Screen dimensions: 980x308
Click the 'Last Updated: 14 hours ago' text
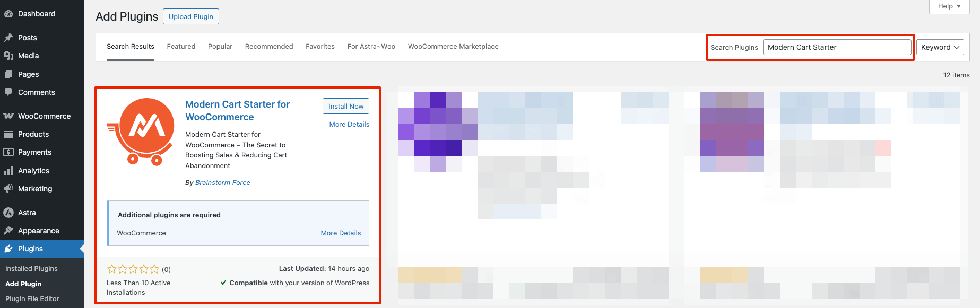324,268
